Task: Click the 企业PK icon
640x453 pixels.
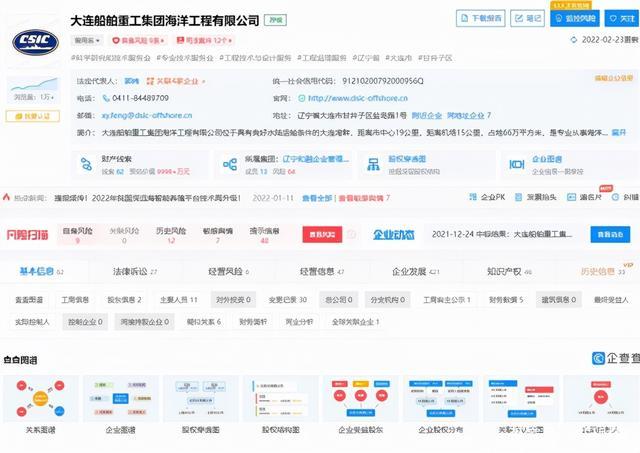Action: pos(473,197)
